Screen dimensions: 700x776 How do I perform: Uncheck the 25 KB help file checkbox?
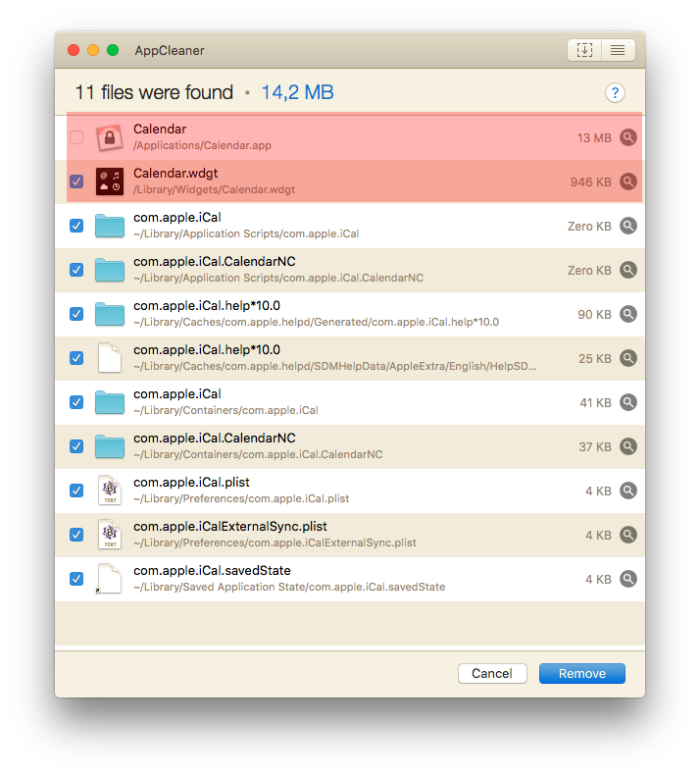[x=76, y=358]
